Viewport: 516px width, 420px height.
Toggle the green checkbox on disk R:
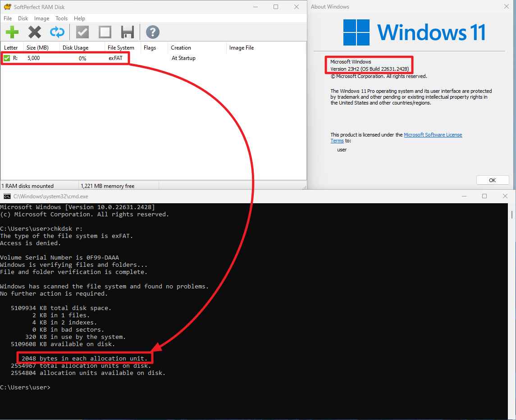(7, 58)
